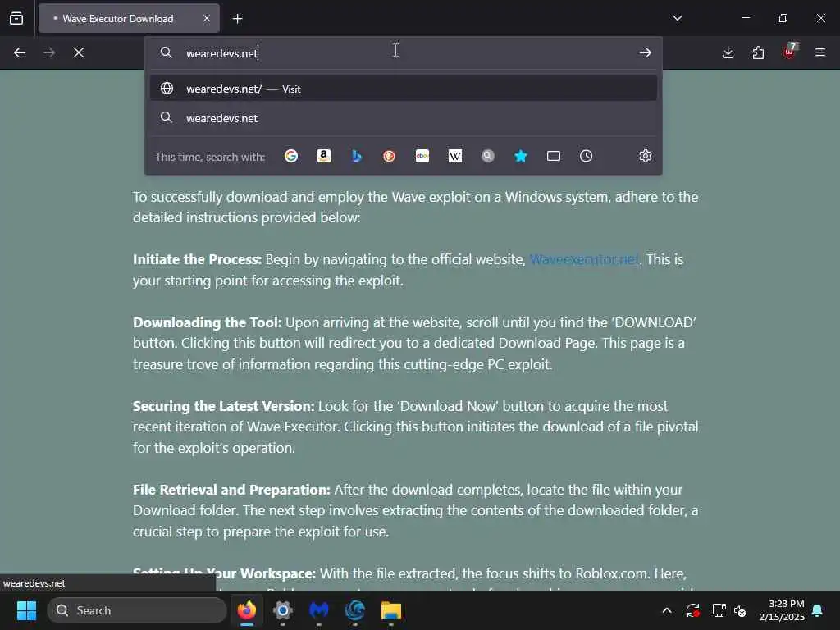This screenshot has width=840, height=630.
Task: Open the Firefox tab overview icon
Action: [x=16, y=18]
